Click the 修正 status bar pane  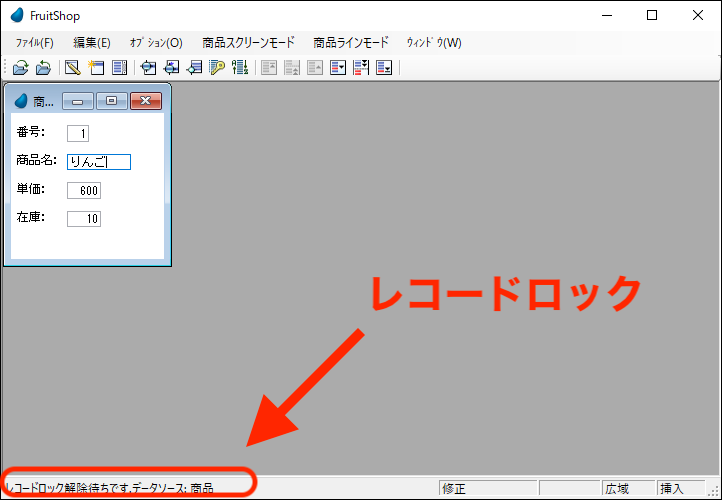(x=488, y=489)
